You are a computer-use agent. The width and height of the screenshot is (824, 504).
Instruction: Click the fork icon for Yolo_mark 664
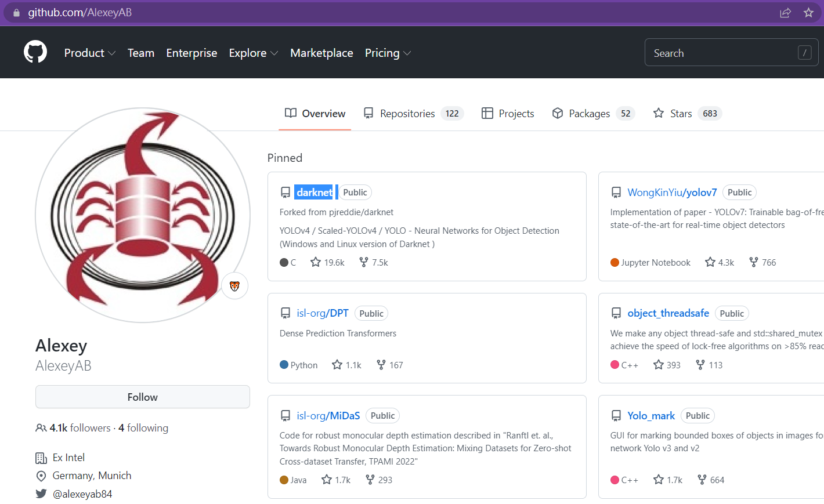[702, 480]
